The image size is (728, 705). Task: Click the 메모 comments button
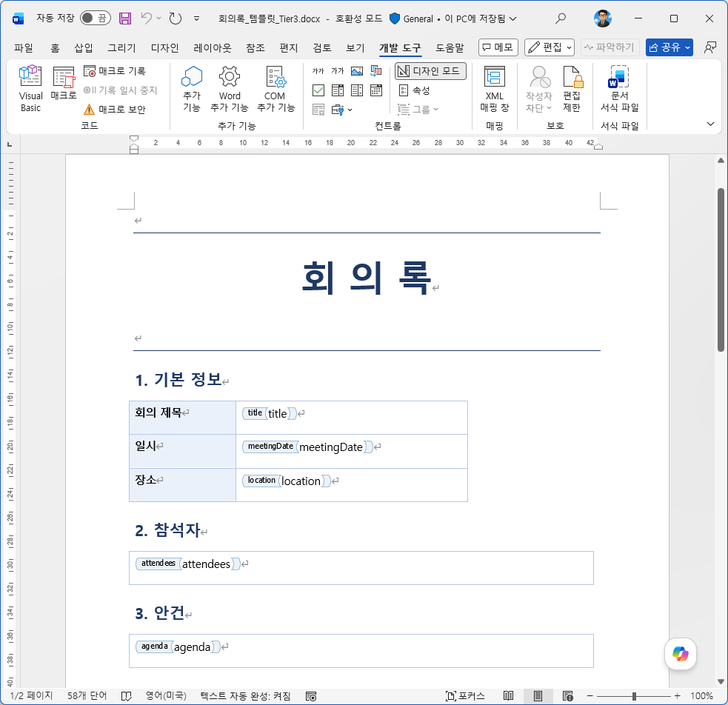[x=498, y=47]
